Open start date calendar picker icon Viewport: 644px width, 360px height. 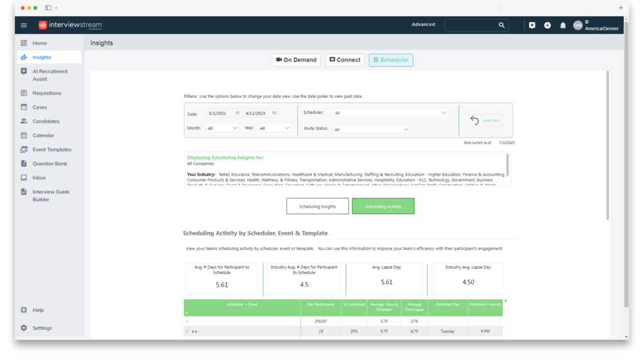[237, 113]
